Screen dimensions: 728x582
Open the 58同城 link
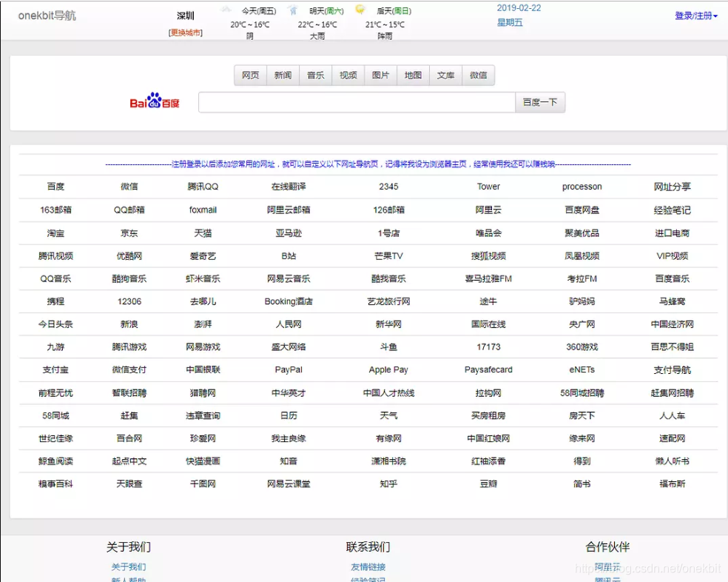pyautogui.click(x=55, y=415)
